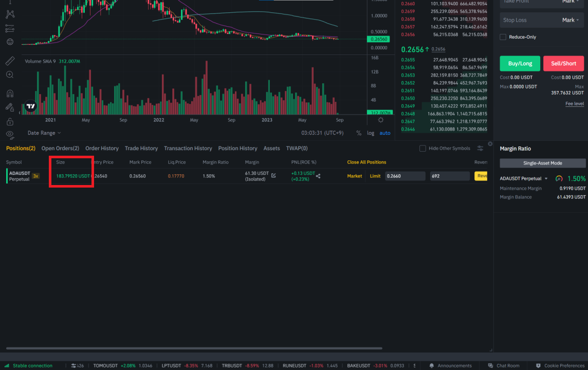
Task: Open Announcements bell in status bar
Action: point(450,365)
